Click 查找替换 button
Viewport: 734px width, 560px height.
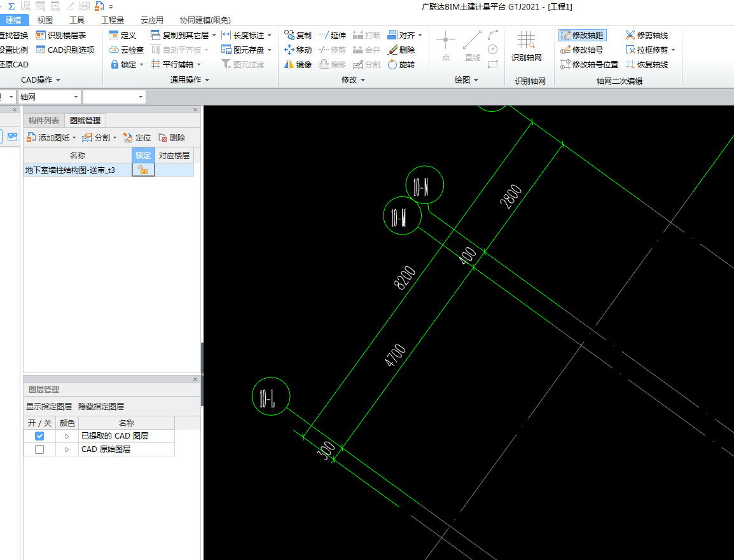coord(14,36)
